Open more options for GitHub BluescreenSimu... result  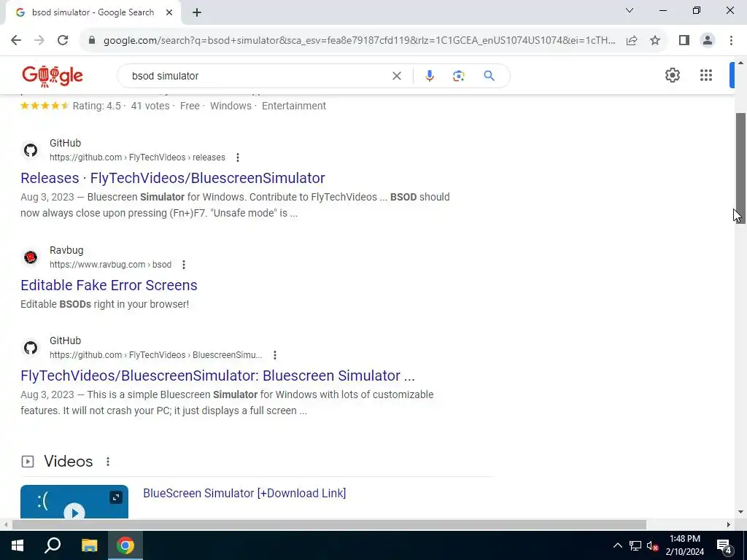(x=274, y=355)
